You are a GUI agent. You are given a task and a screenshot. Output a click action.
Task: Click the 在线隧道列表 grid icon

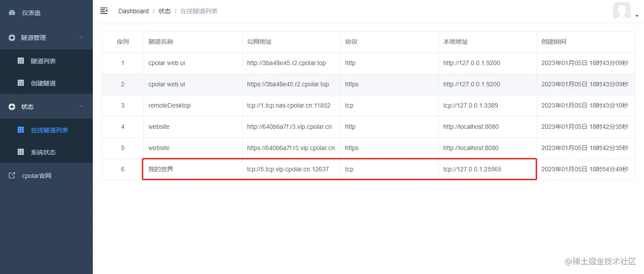[x=20, y=130]
